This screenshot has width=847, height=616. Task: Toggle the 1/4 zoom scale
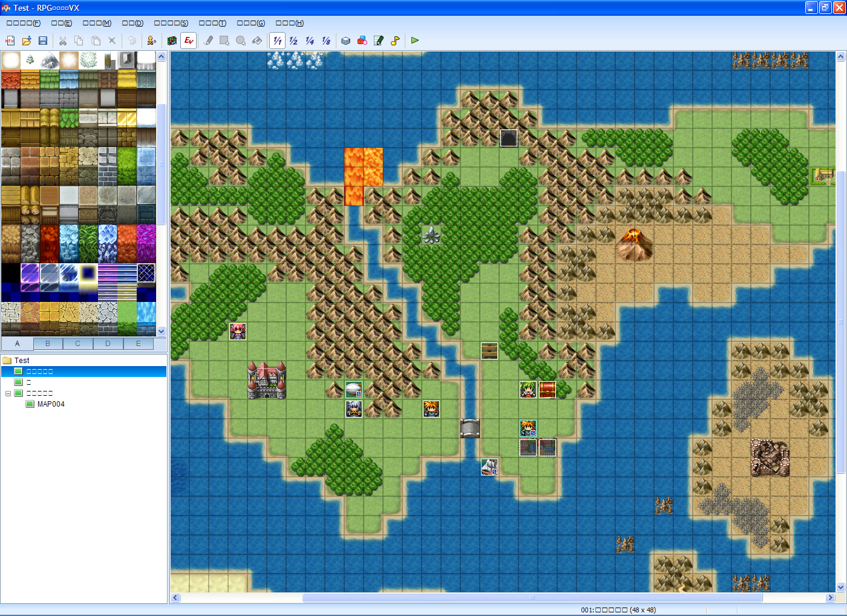(x=309, y=41)
